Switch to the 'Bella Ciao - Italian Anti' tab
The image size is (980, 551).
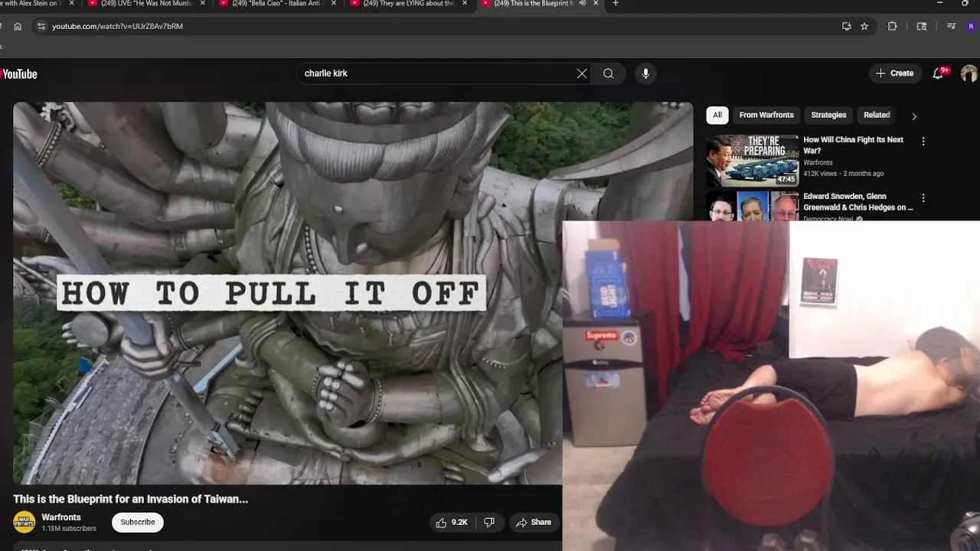(x=276, y=3)
